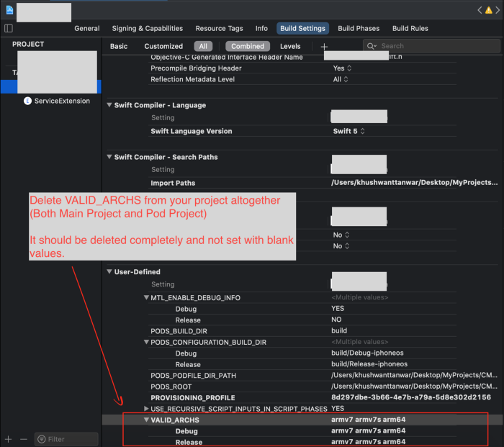Change Reflection Metadata Level All value
This screenshot has width=504, height=447.
pos(341,79)
